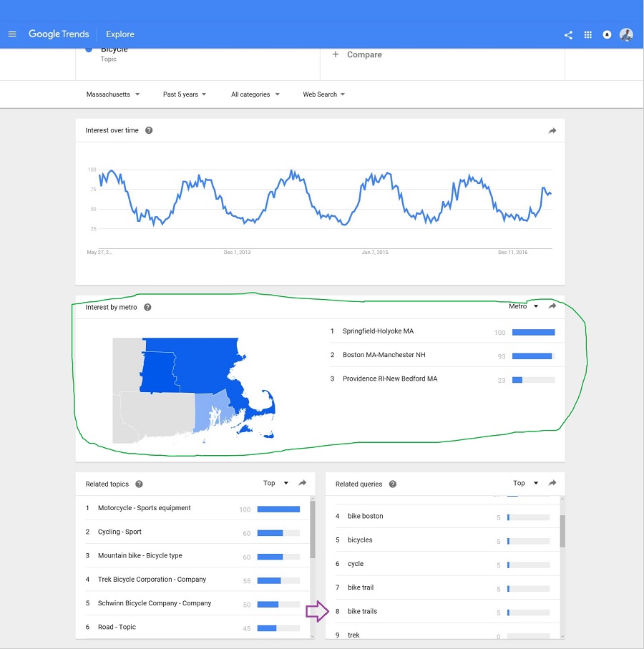Open the Past 5 years dropdown
This screenshot has width=644, height=649.
click(185, 94)
